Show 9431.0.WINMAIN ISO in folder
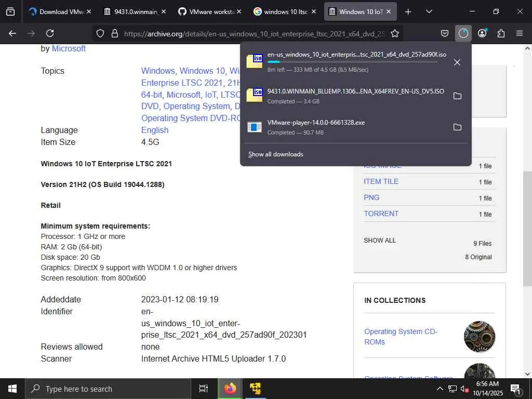The height and width of the screenshot is (399, 532). [457, 96]
